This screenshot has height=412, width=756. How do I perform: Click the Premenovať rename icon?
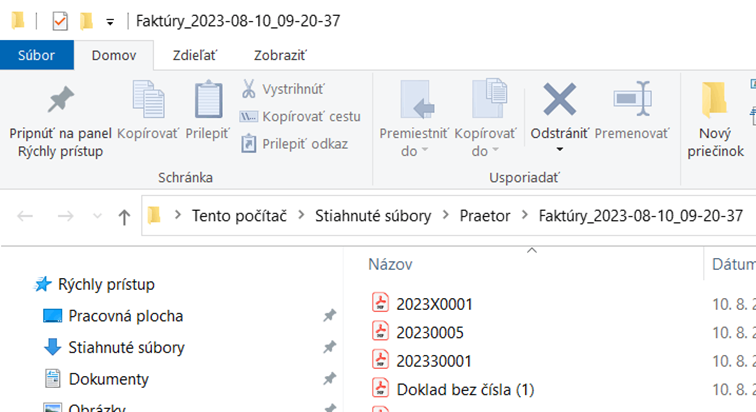[x=632, y=100]
